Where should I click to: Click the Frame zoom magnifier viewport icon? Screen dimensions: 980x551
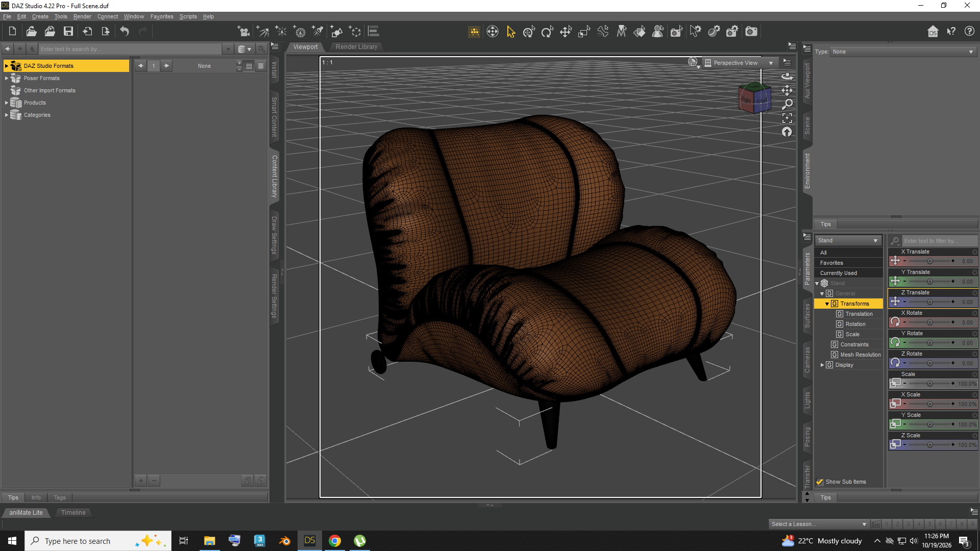click(787, 104)
